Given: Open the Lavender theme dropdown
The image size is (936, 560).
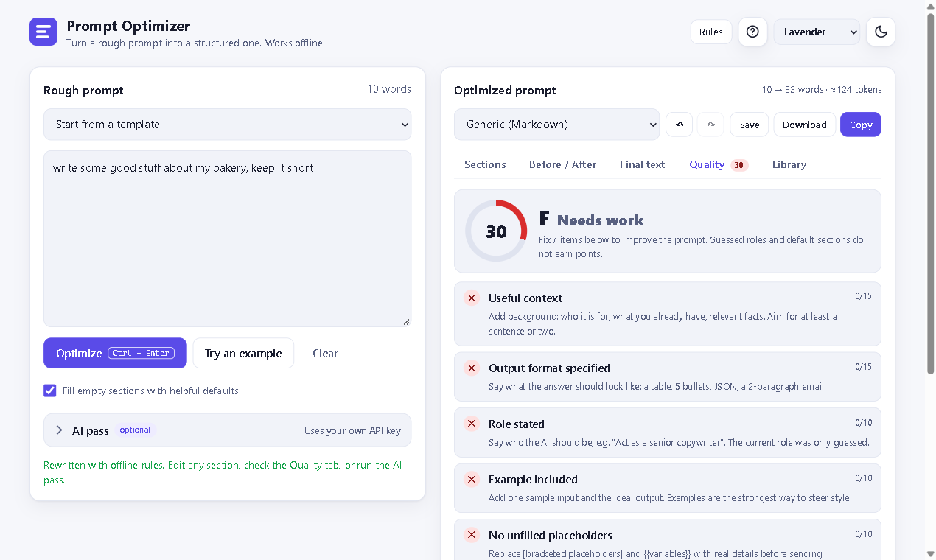Looking at the screenshot, I should (817, 32).
